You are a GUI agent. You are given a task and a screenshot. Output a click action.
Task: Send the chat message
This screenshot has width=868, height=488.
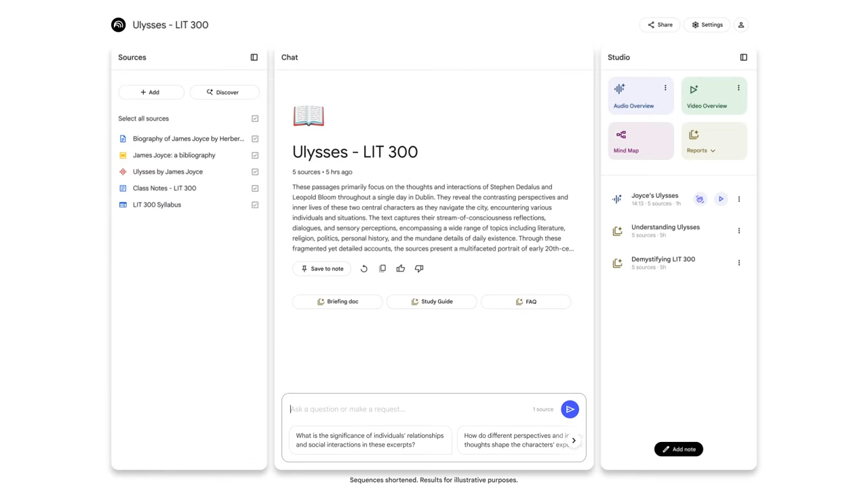click(x=570, y=409)
